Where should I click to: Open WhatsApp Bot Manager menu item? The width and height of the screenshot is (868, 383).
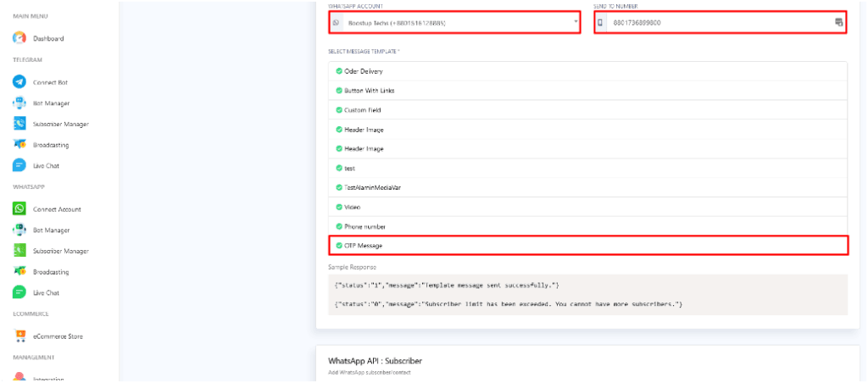[51, 230]
